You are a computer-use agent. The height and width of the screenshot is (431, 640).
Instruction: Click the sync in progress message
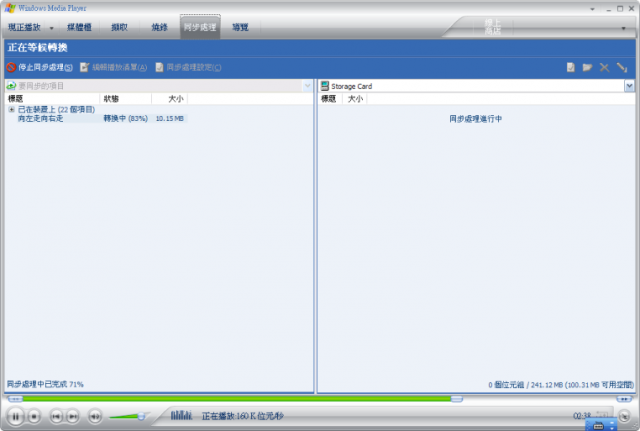click(476, 119)
